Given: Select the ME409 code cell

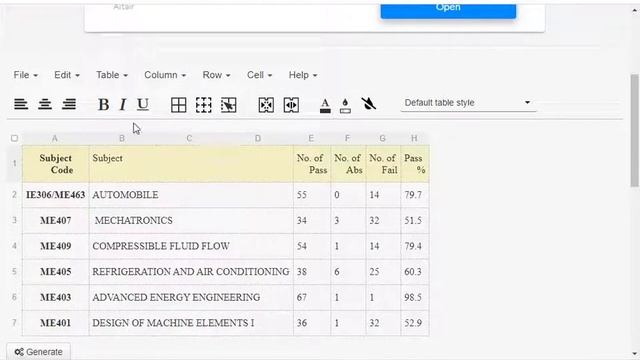Looking at the screenshot, I should (56, 246).
